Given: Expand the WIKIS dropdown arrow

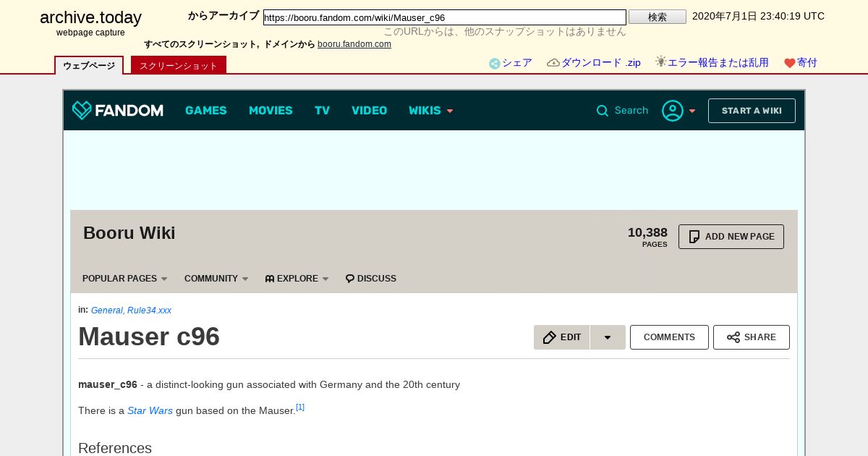Looking at the screenshot, I should pyautogui.click(x=450, y=111).
